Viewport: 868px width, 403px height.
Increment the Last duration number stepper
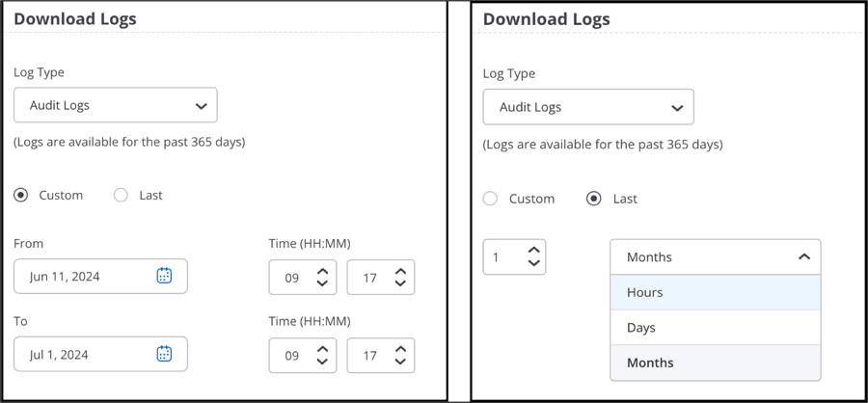pos(533,251)
